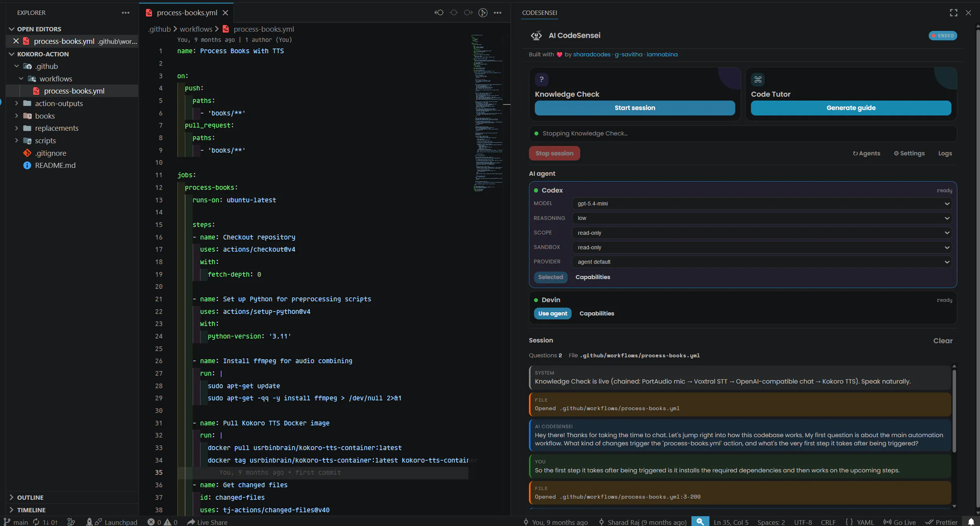Image resolution: width=980 pixels, height=526 pixels.
Task: Clear the session transcript
Action: pos(943,340)
